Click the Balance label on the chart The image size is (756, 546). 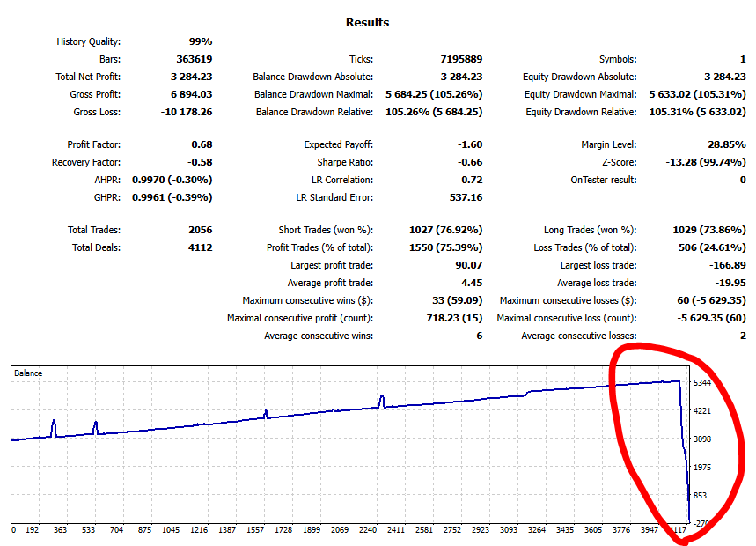tap(28, 373)
